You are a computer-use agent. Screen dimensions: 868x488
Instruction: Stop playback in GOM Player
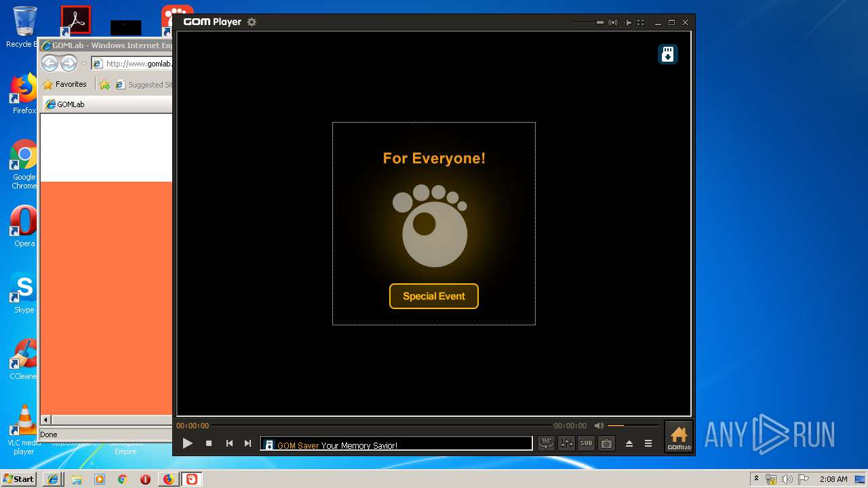(209, 443)
